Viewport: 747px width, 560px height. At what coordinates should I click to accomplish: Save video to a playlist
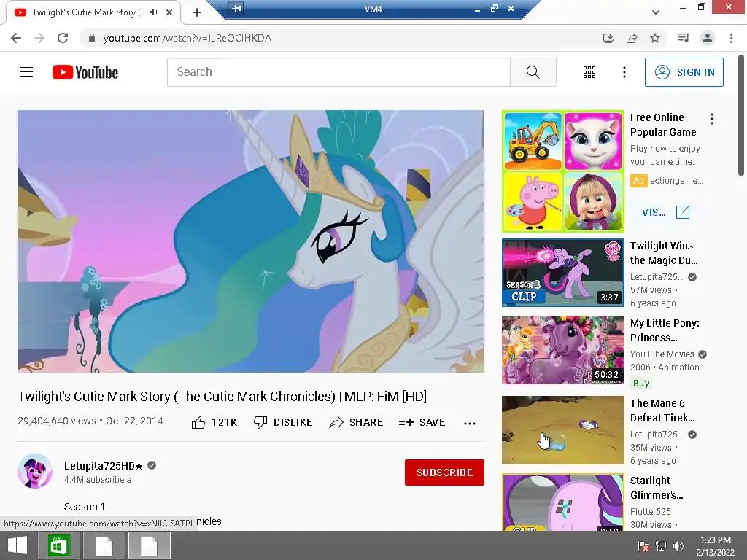[422, 422]
